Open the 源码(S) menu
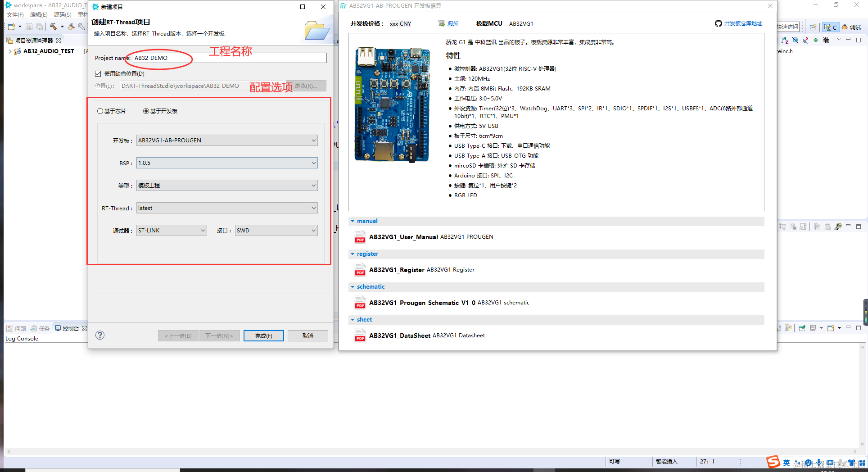 click(63, 15)
